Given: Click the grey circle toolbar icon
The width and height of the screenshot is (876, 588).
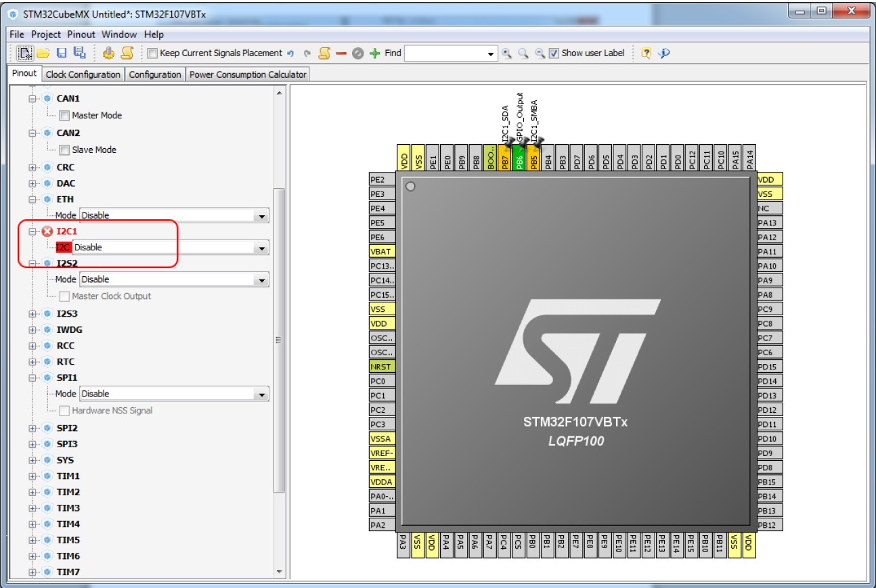Looking at the screenshot, I should tap(358, 53).
